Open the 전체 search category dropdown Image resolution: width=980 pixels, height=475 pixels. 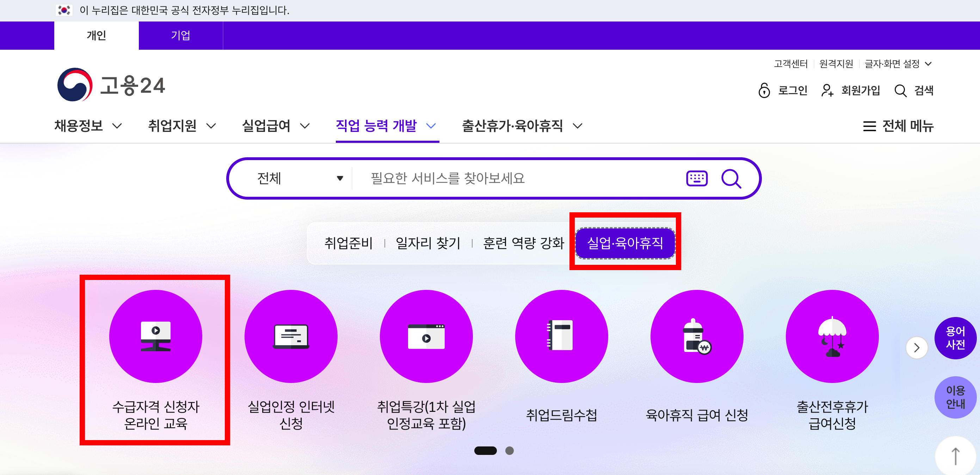click(300, 178)
